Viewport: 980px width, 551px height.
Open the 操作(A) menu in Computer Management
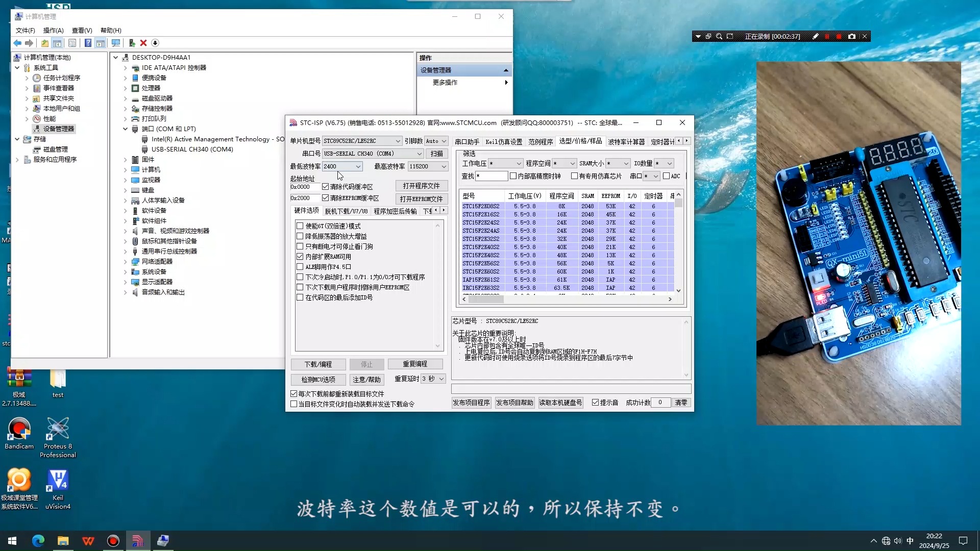pyautogui.click(x=53, y=30)
